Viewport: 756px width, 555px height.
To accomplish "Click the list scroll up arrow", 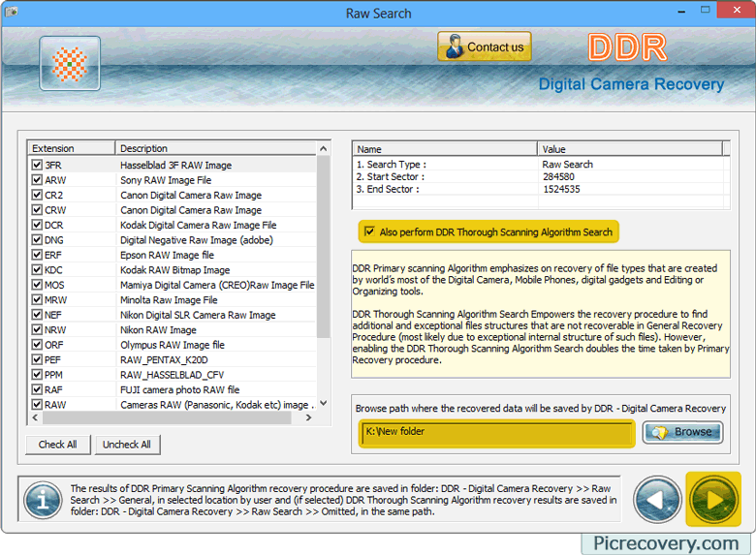I will (324, 149).
